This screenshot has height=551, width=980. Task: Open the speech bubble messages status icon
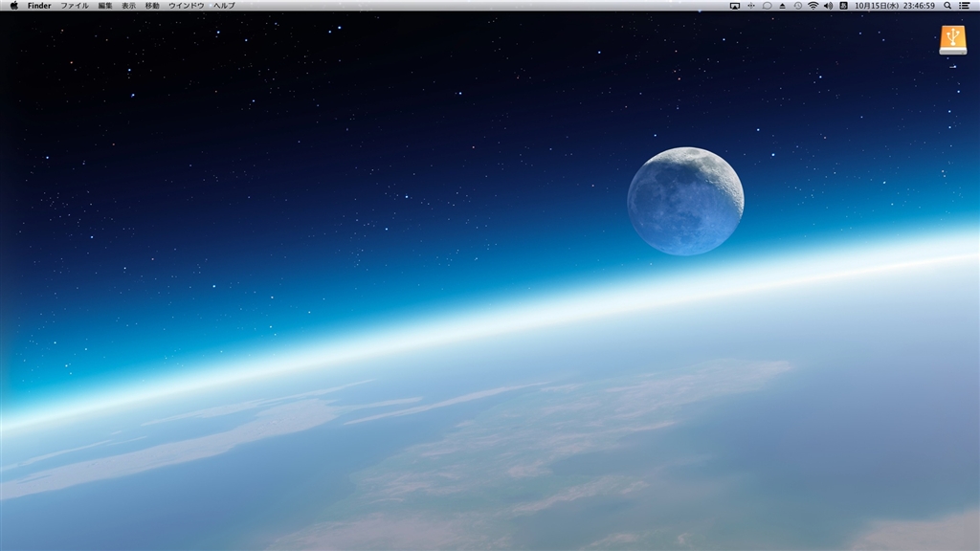click(767, 6)
